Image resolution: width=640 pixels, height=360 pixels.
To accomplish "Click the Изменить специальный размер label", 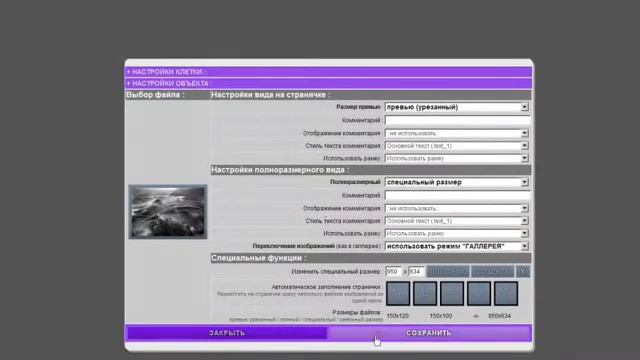I will pyautogui.click(x=336, y=271).
